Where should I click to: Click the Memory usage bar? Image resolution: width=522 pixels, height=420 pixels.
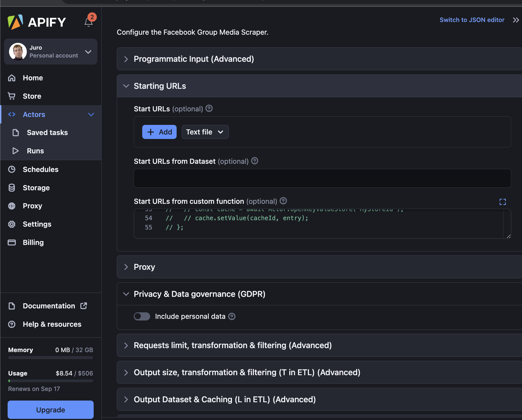[51, 357]
